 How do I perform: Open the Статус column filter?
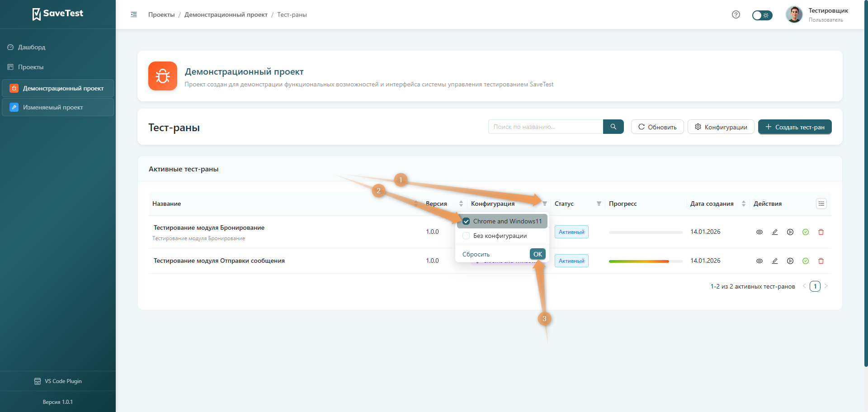(599, 204)
